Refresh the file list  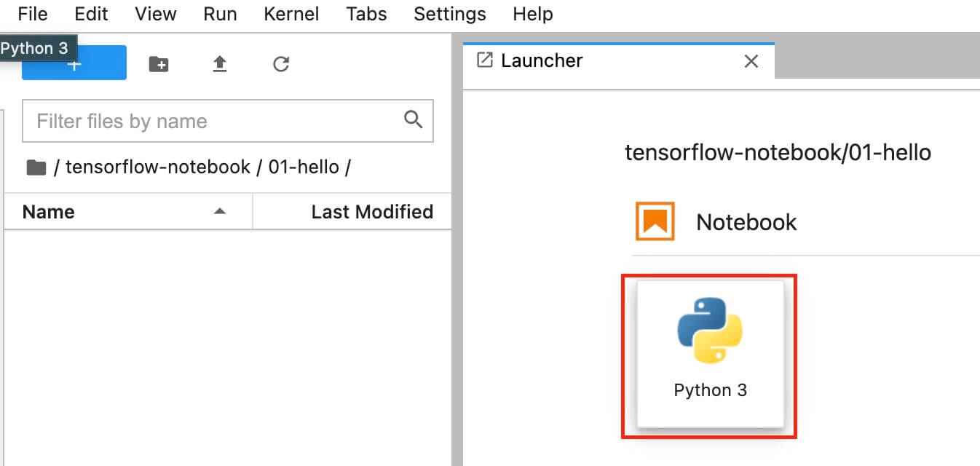pyautogui.click(x=281, y=64)
